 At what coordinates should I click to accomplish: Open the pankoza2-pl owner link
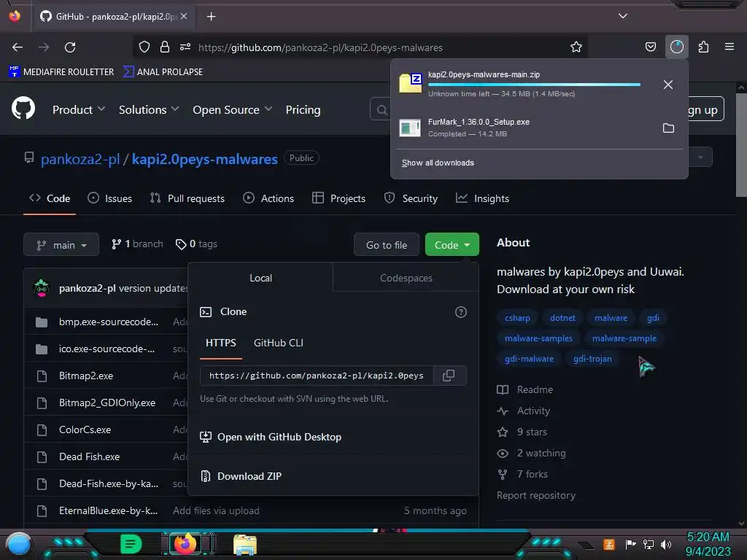pyautogui.click(x=80, y=159)
